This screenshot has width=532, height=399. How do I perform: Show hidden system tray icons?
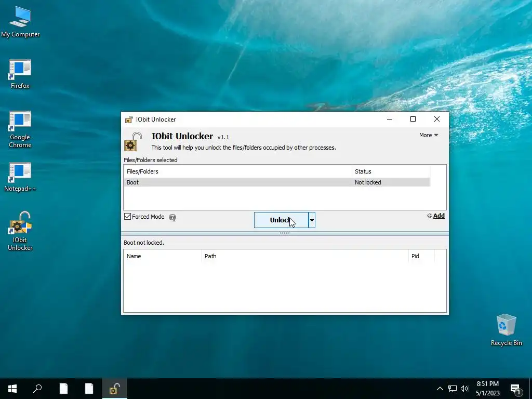click(440, 389)
